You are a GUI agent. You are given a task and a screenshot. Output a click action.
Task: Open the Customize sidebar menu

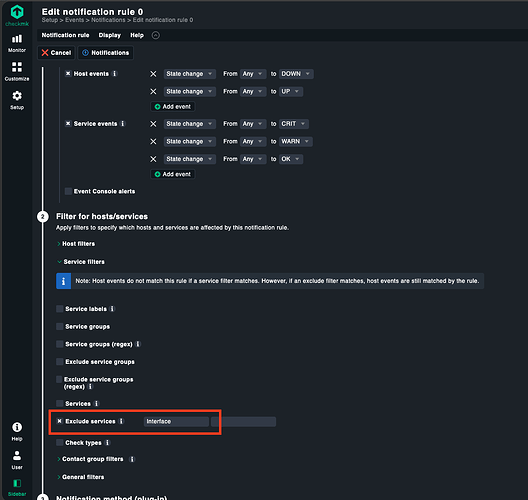17,71
